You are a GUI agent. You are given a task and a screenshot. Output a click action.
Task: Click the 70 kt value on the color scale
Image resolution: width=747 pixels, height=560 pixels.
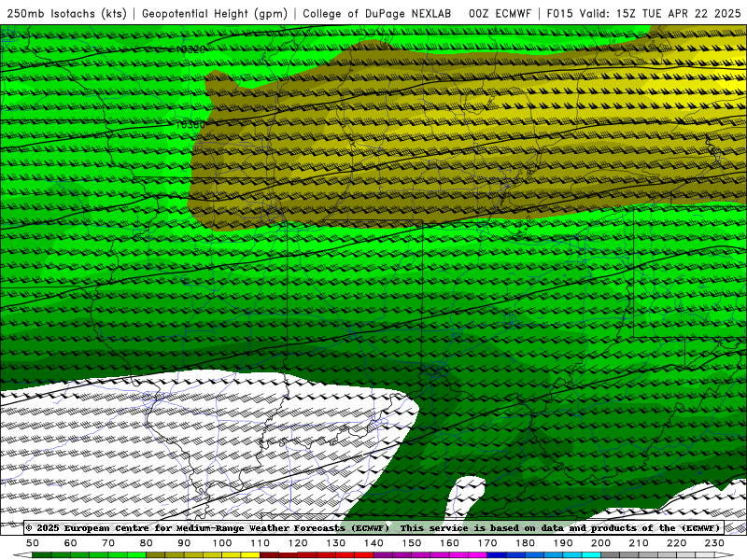click(x=108, y=543)
